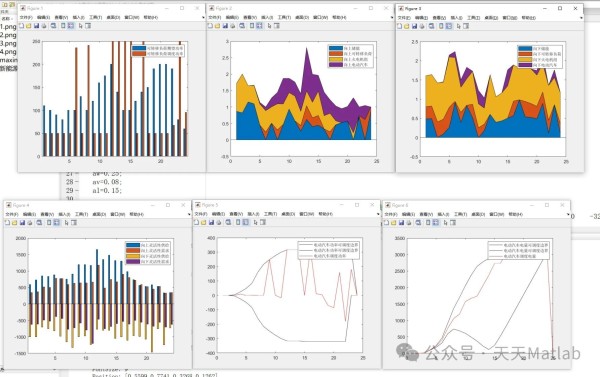Click Print Figure icon in Figure 5 toolbar
Screen dimensions: 600x377
[219, 222]
